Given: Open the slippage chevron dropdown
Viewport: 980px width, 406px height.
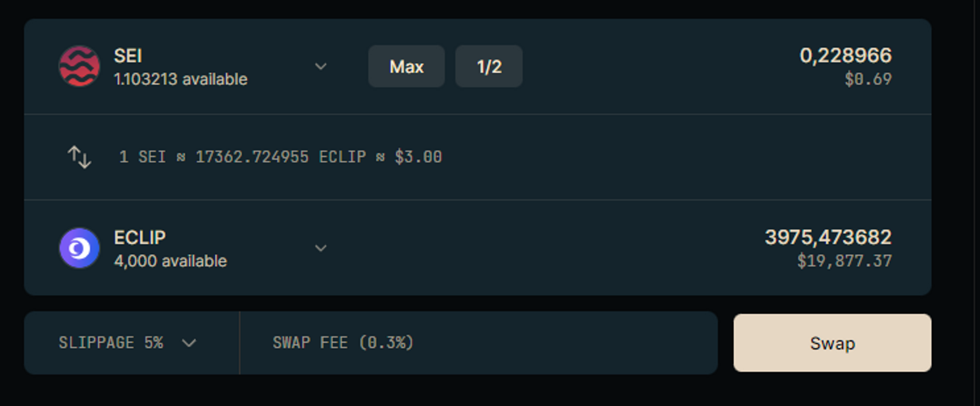Looking at the screenshot, I should tap(189, 343).
